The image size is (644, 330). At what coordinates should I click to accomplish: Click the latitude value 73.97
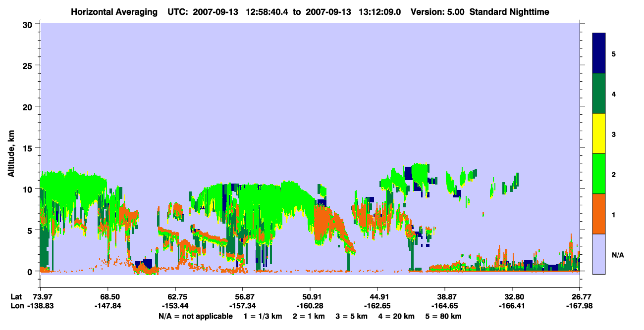(x=43, y=297)
